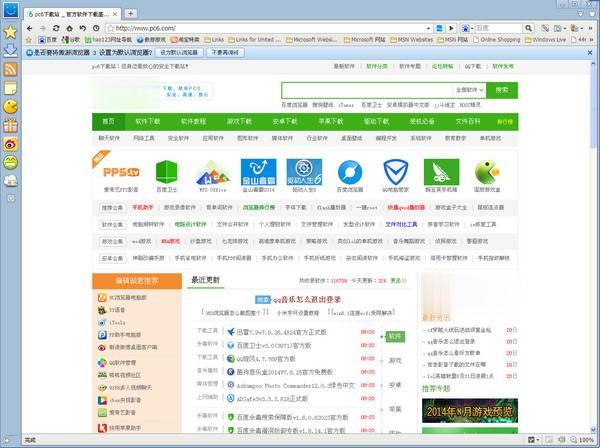The height and width of the screenshot is (448, 600).
Task: Open the Weibo eye sidebar icon
Action: click(10, 144)
